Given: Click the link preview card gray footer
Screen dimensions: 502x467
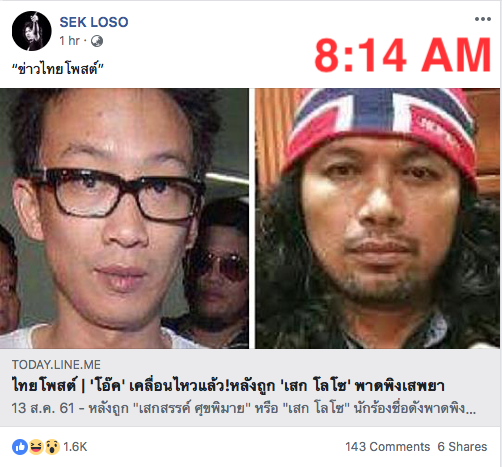Looking at the screenshot, I should pos(250,388).
